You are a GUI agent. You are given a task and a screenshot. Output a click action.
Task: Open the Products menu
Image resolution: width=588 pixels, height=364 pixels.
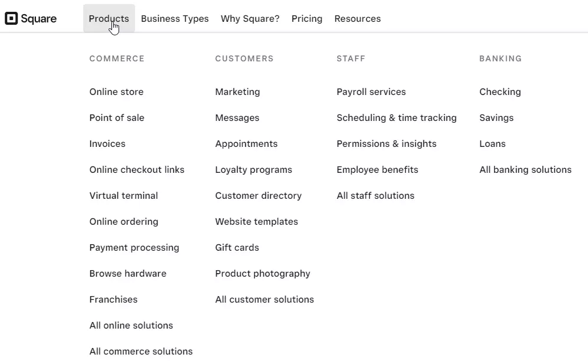pyautogui.click(x=109, y=18)
